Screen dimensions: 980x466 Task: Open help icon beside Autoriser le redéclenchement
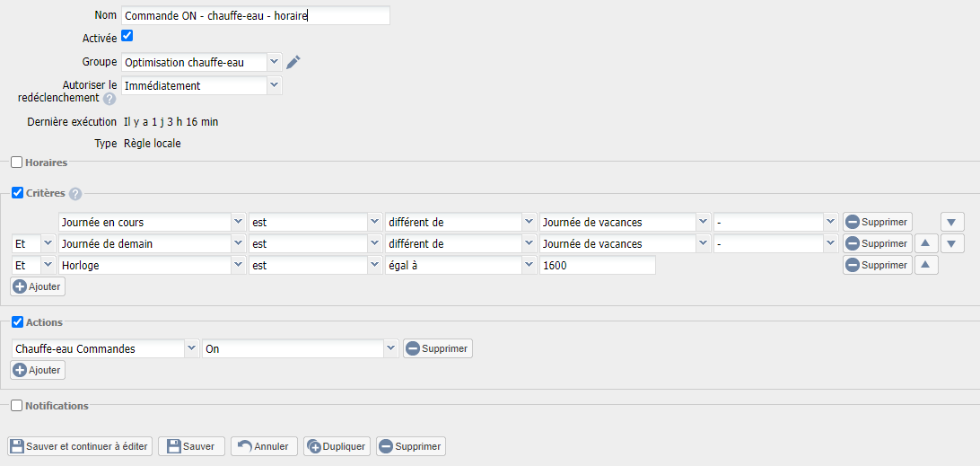tap(109, 99)
